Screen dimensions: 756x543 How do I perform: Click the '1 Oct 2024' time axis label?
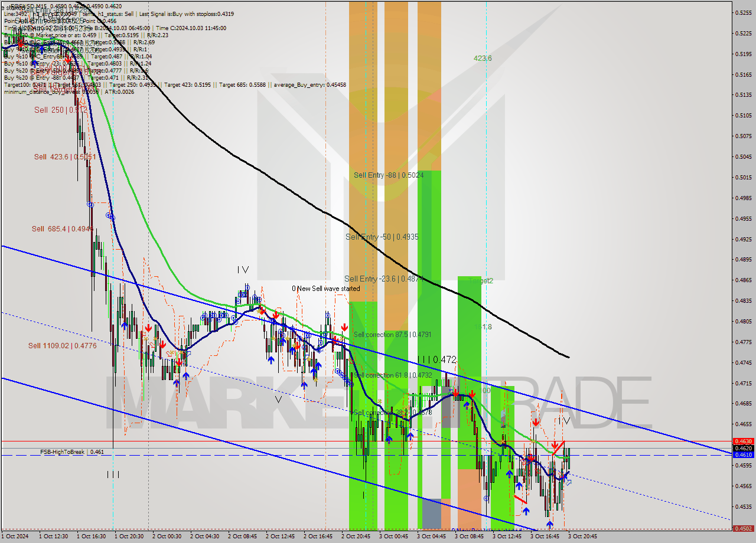coord(15,537)
